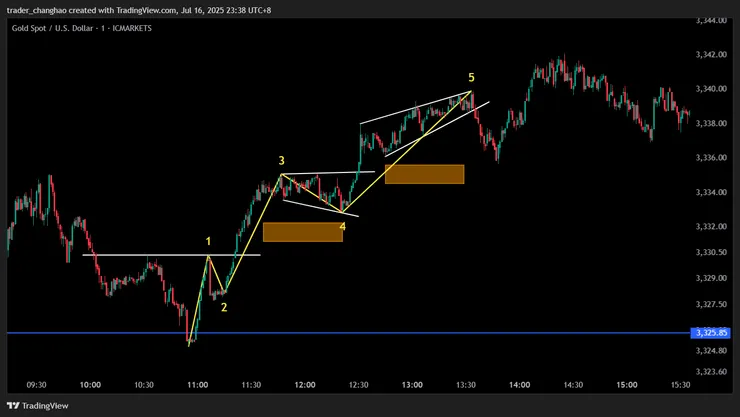This screenshot has height=417, width=740.
Task: Click the 10:00 time axis label
Action: (90, 385)
